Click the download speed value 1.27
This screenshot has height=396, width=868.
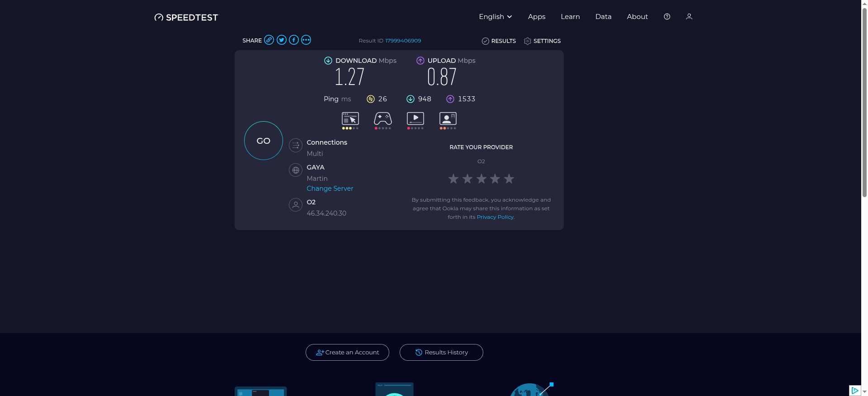(x=349, y=77)
